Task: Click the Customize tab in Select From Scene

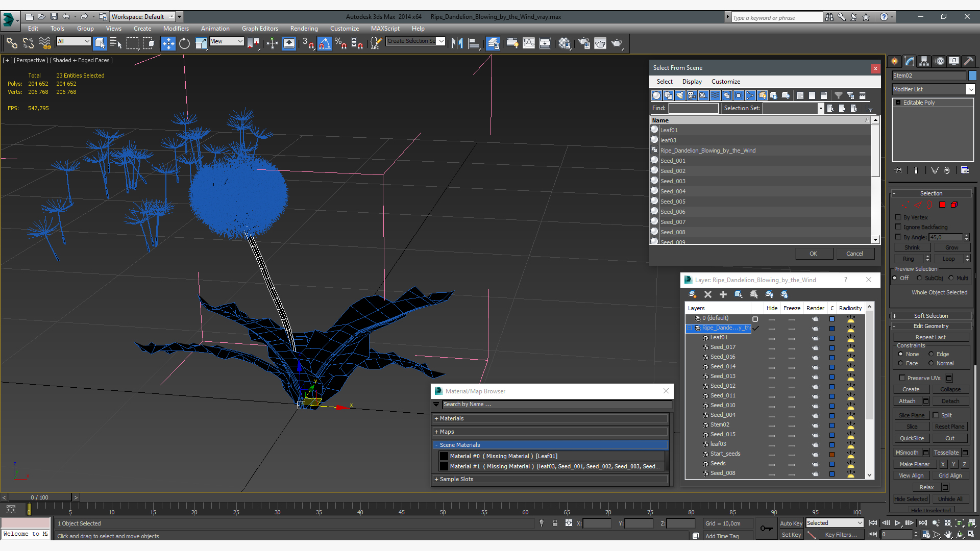Action: [726, 81]
